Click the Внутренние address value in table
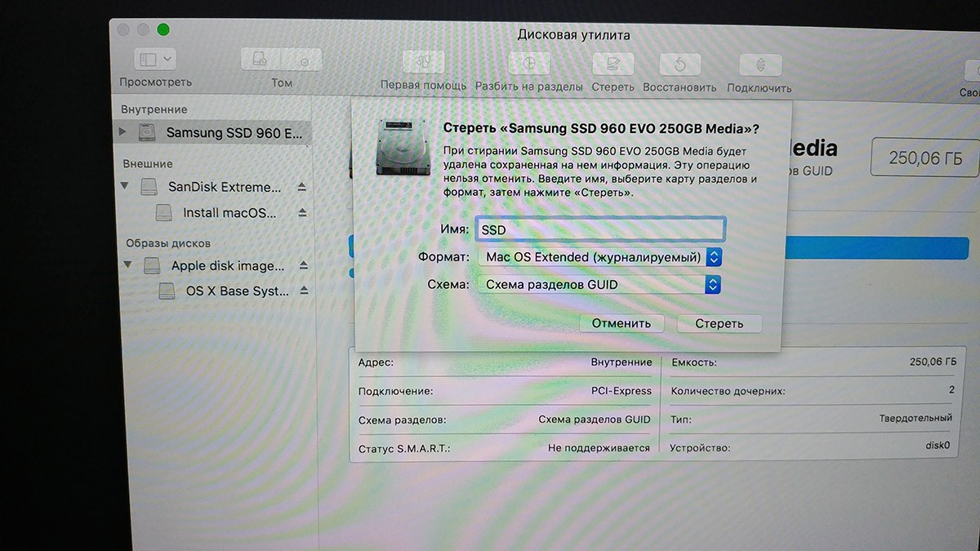 pos(621,362)
